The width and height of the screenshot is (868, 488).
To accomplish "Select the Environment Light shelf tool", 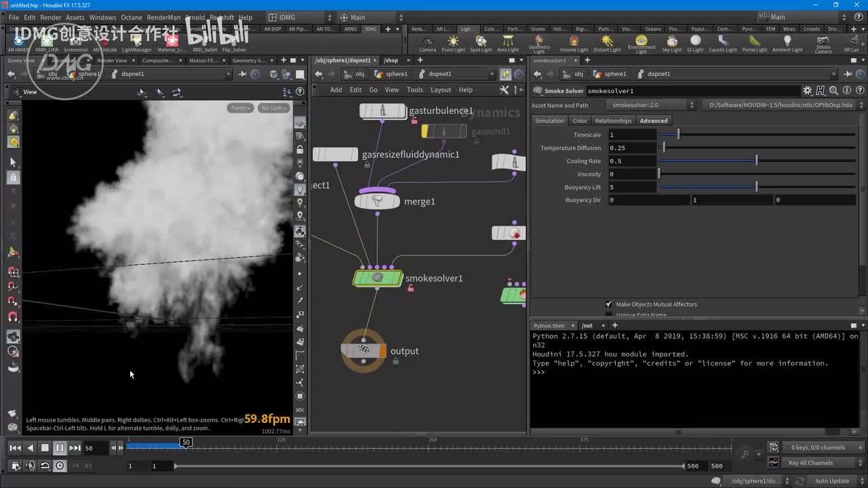I will 641,43.
